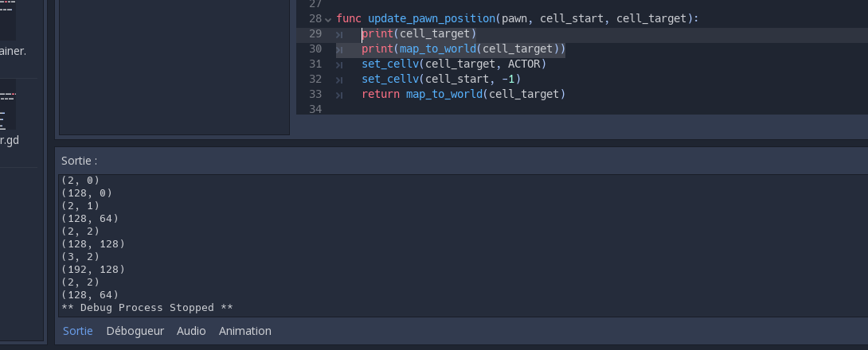Click the func keyword on line 28
The image size is (868, 350).
(349, 18)
